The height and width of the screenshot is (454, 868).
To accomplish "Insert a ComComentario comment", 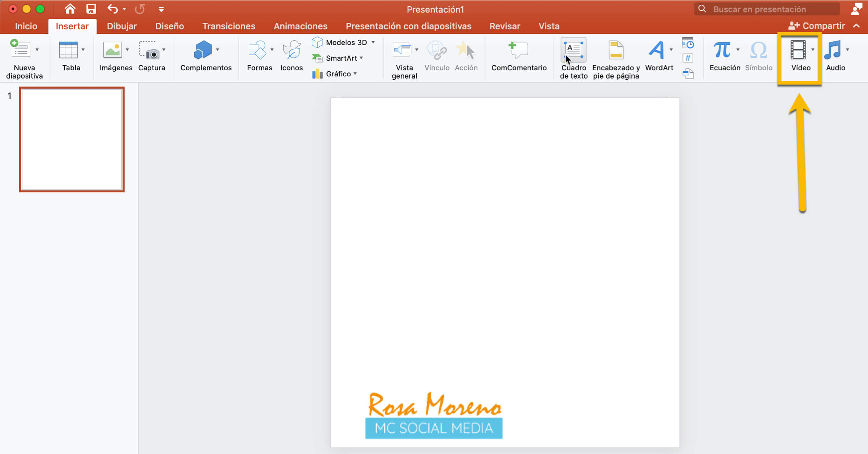I will 518,50.
